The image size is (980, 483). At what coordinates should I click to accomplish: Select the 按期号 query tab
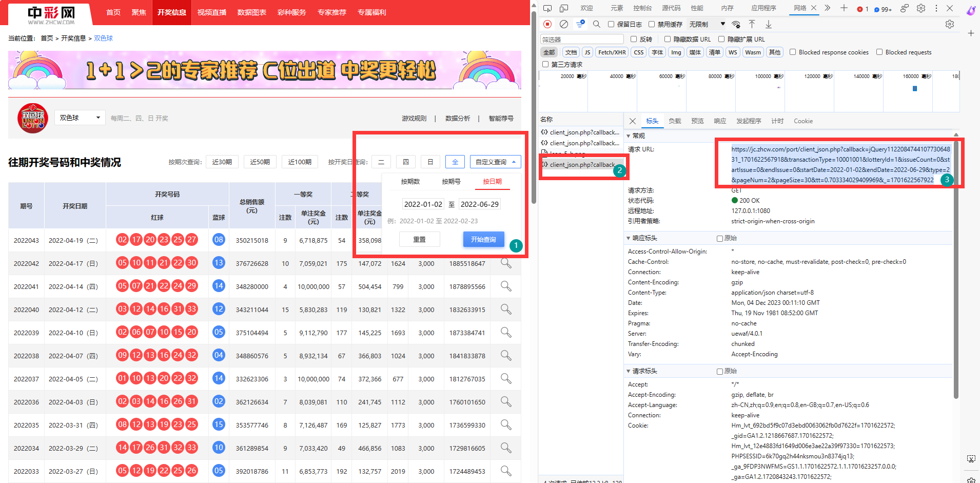(x=451, y=182)
